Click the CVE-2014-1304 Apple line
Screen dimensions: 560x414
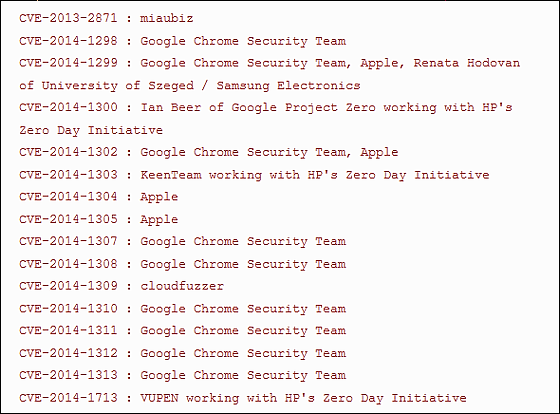pyautogui.click(x=99, y=197)
